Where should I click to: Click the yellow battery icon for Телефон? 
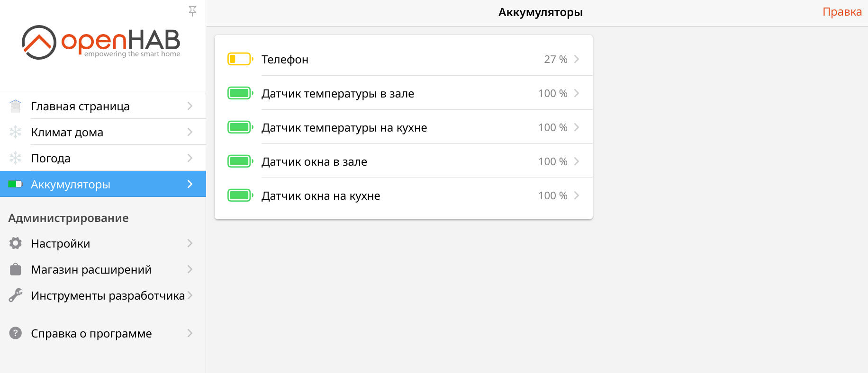click(240, 59)
